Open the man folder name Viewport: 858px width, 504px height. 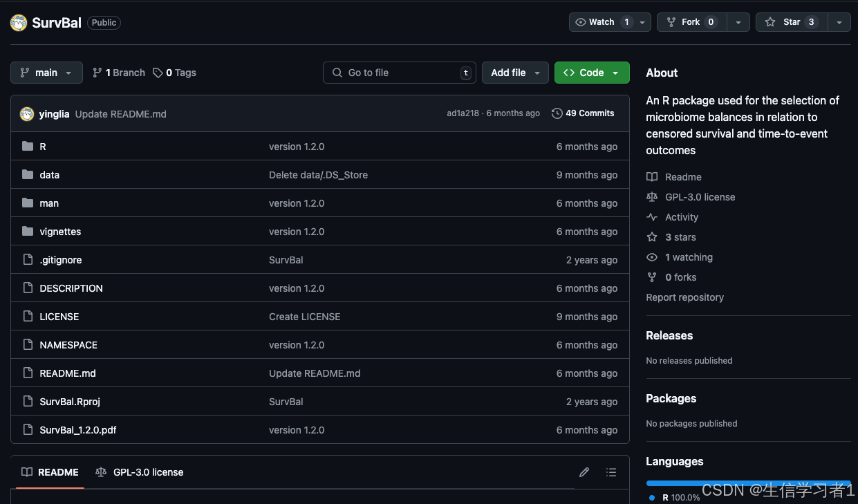(x=49, y=203)
